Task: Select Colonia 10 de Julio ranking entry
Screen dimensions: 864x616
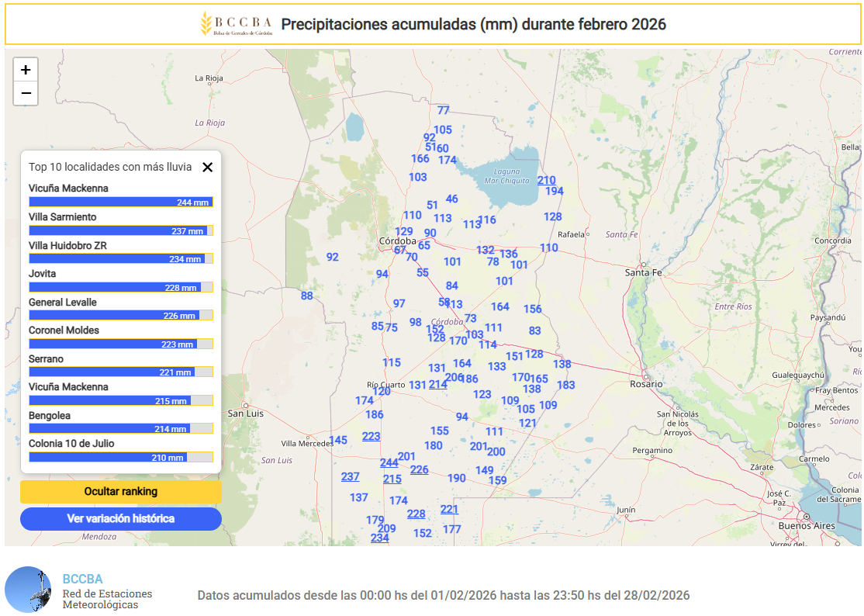Action: (x=71, y=443)
